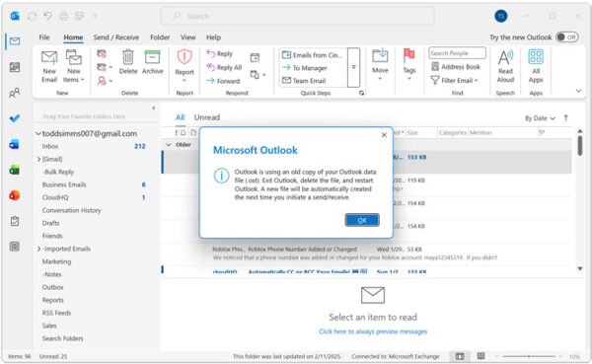Click the Undo icon in title bar
The image size is (592, 364).
coord(47,16)
